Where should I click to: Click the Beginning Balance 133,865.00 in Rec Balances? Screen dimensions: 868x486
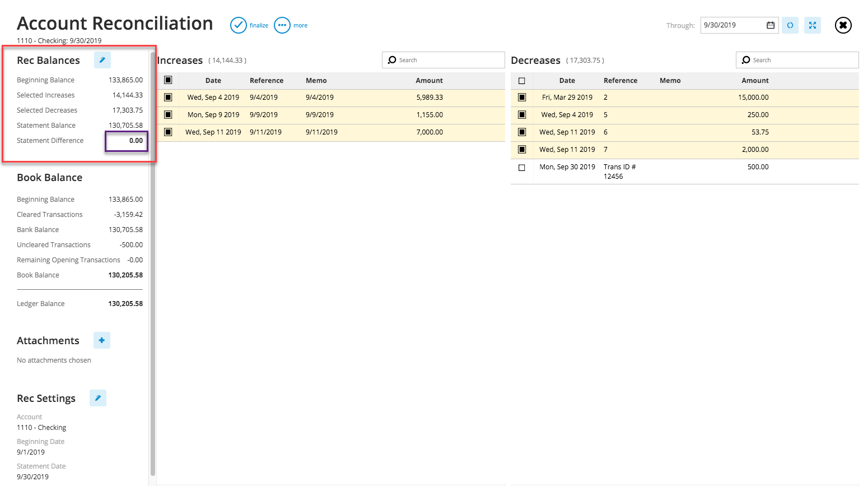pyautogui.click(x=125, y=80)
